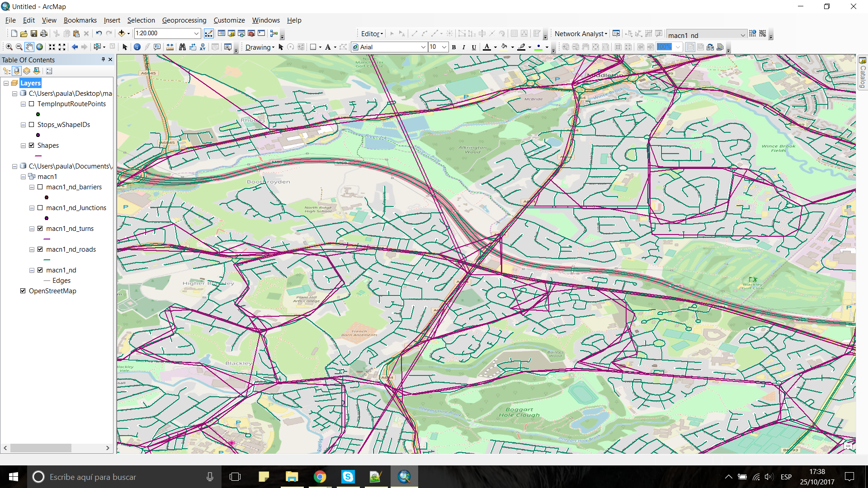Open Chrome from the taskbar
868x488 pixels.
click(x=320, y=477)
